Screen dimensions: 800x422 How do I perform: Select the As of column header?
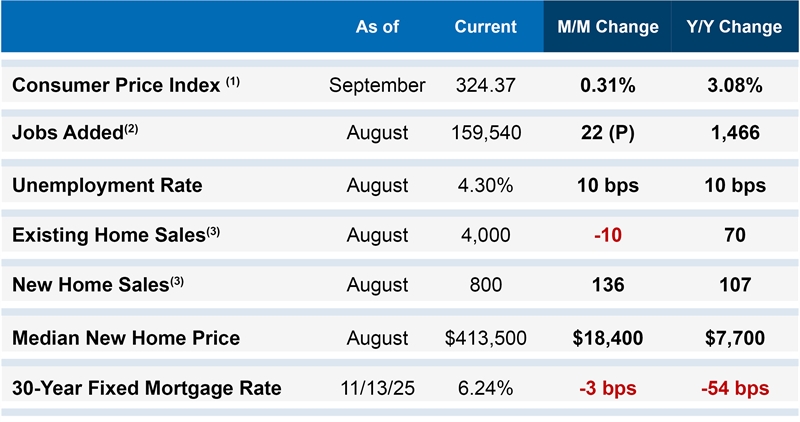click(x=377, y=27)
